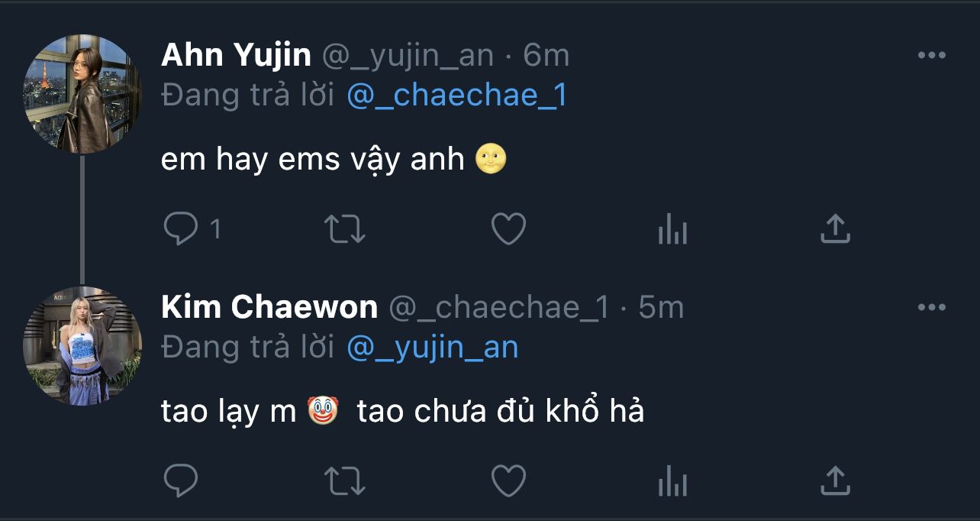Reply to Ahn Yujin's tweet
This screenshot has height=521, width=980.
coord(181,229)
